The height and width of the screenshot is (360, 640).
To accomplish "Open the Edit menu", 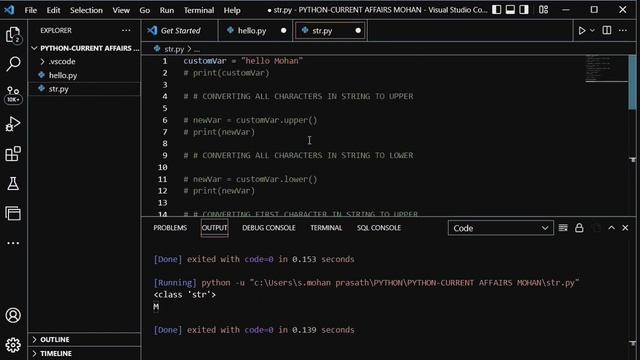I will (53, 10).
